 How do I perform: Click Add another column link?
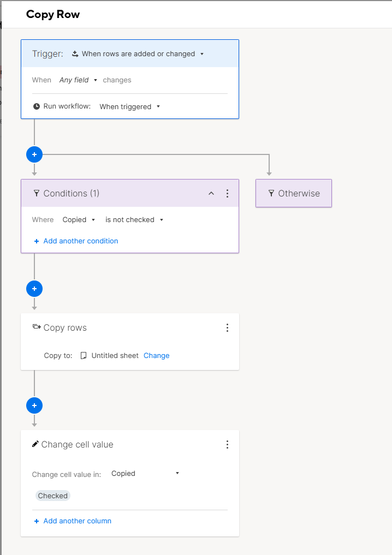click(73, 521)
